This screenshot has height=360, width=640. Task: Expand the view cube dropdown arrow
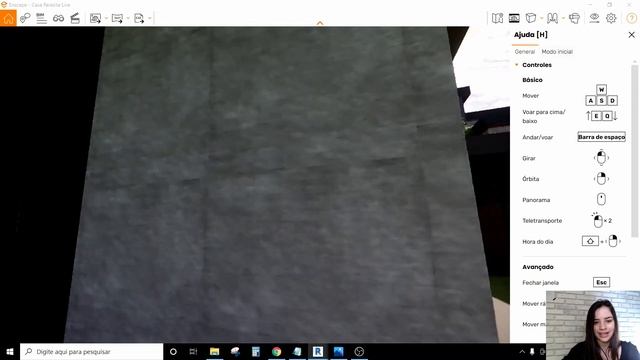[542, 18]
